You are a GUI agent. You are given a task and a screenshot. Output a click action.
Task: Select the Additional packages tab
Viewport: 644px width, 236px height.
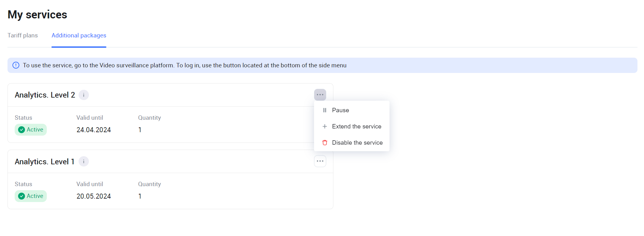[x=79, y=36]
